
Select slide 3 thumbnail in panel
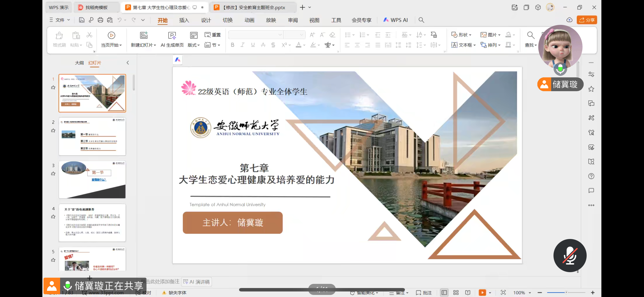point(92,180)
